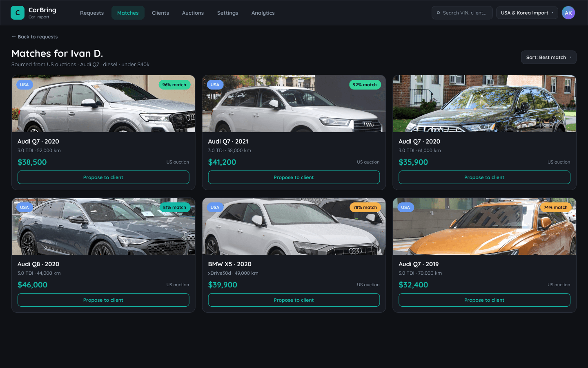Click the 78% match badge

[365, 207]
